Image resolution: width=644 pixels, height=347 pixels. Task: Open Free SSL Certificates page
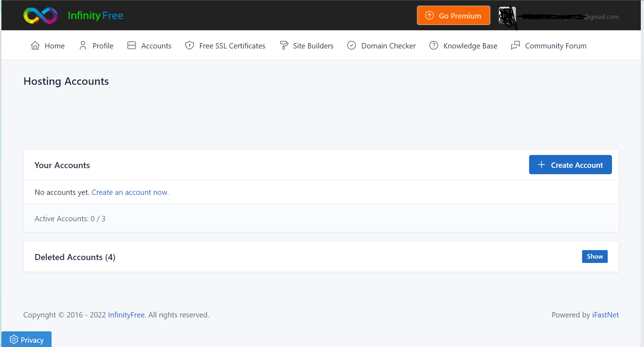(225, 46)
